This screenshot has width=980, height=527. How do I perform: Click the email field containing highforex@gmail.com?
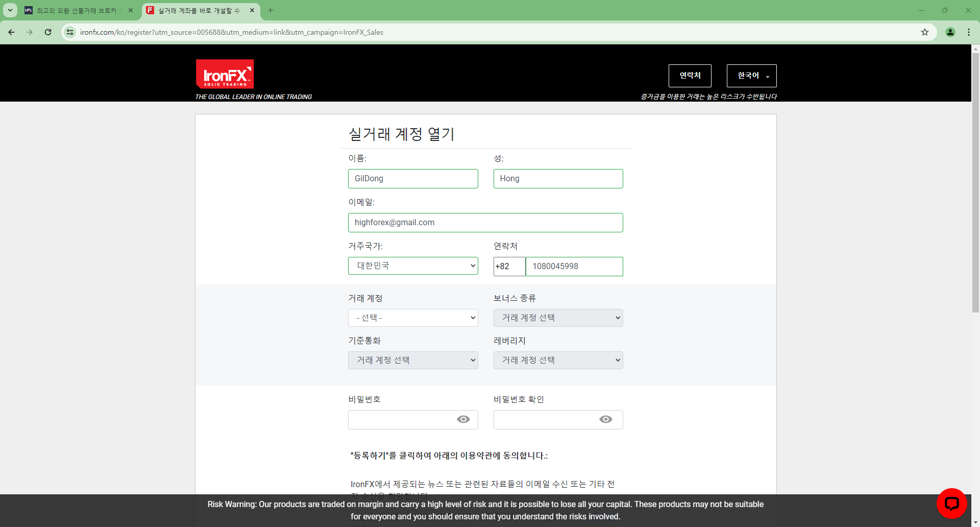(485, 222)
